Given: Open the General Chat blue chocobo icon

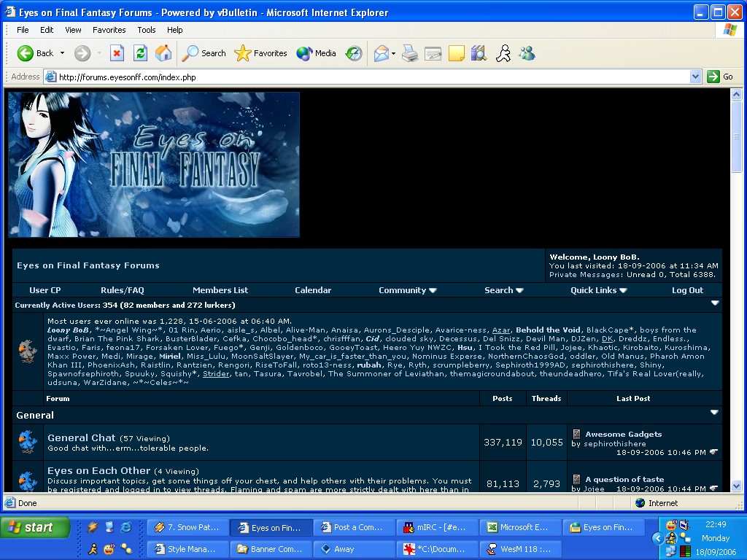Looking at the screenshot, I should click(28, 442).
